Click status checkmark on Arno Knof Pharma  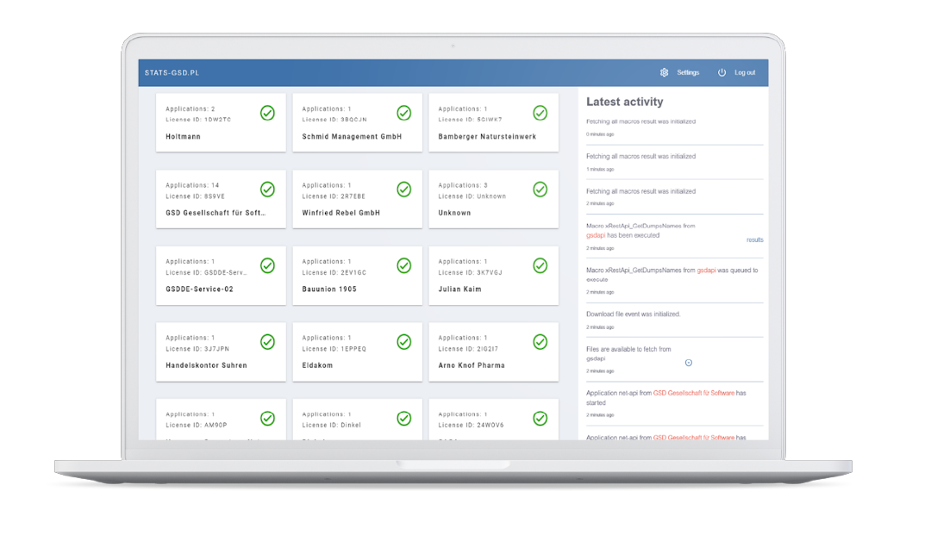[x=540, y=342]
